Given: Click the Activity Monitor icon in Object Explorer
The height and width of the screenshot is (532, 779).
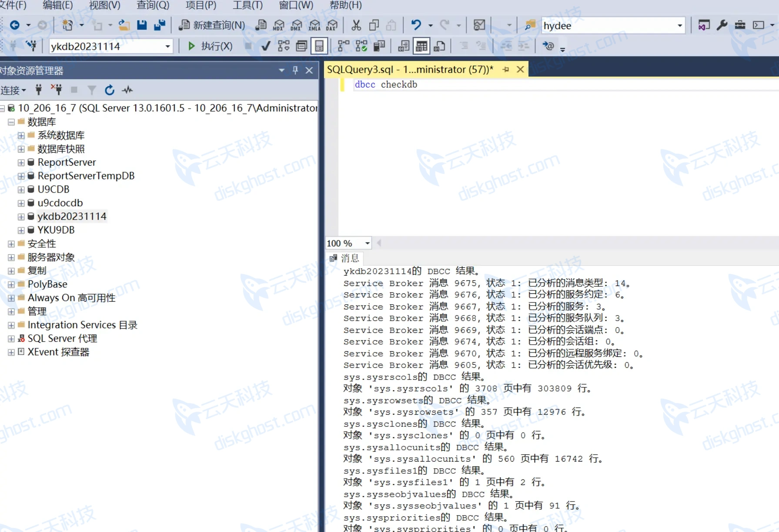Looking at the screenshot, I should [127, 90].
